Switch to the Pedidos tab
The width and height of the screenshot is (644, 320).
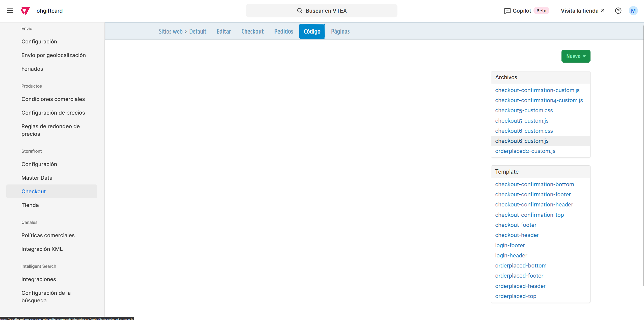coord(284,31)
